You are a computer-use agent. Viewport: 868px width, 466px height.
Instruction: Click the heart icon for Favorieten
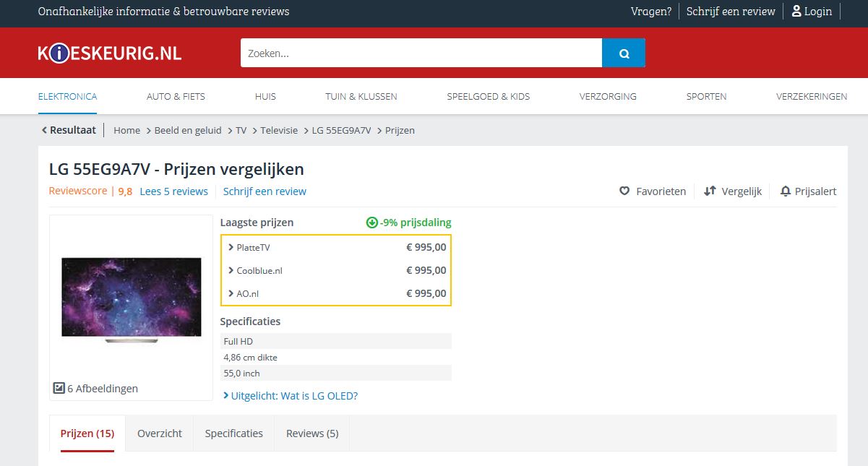pos(624,191)
